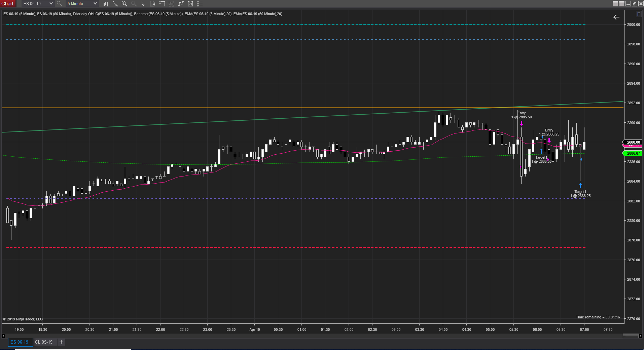Add a new tab with the plus button

61,342
